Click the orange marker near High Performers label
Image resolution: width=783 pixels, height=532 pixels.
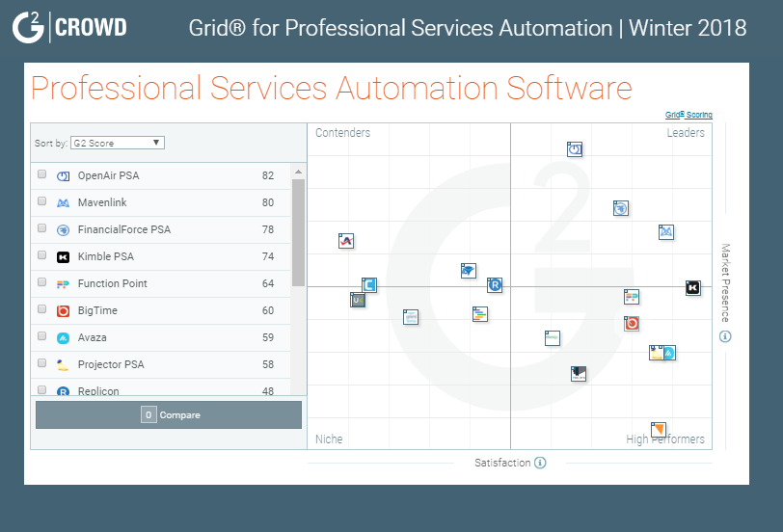659,429
